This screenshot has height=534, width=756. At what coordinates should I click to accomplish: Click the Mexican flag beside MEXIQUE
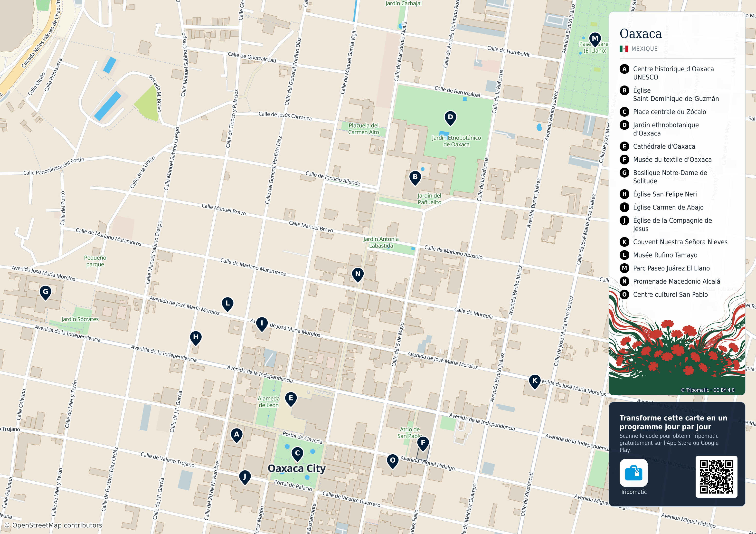pyautogui.click(x=624, y=49)
